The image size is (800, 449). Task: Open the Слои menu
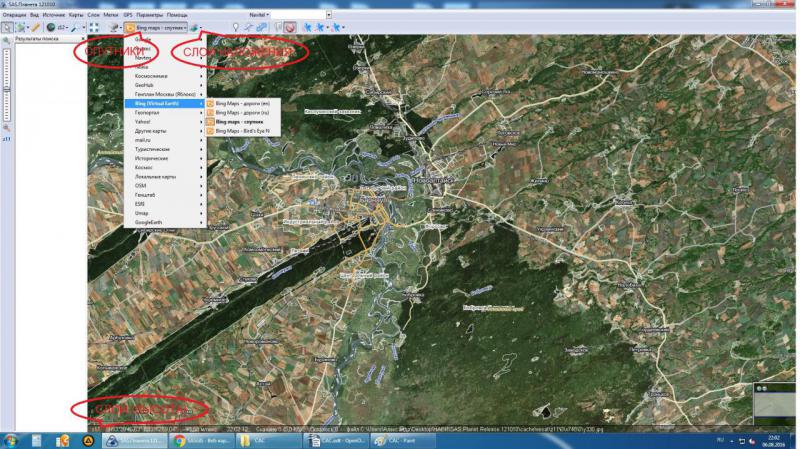(93, 16)
